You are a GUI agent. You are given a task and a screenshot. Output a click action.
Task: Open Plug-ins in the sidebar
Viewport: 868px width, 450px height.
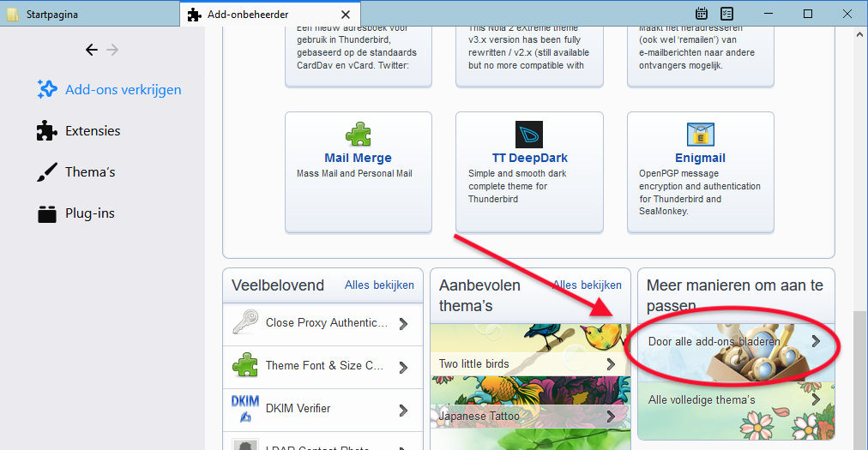tap(89, 213)
